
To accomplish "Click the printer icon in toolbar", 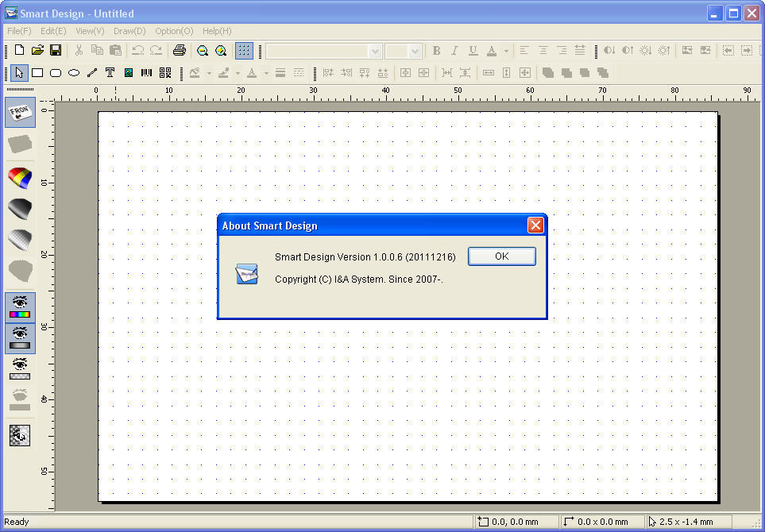I will (x=180, y=50).
